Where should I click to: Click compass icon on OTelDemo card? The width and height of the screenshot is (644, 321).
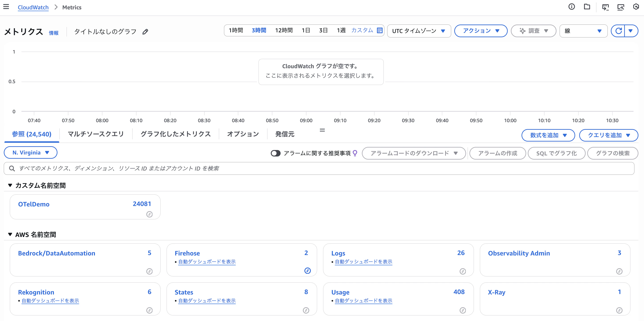(x=149, y=214)
